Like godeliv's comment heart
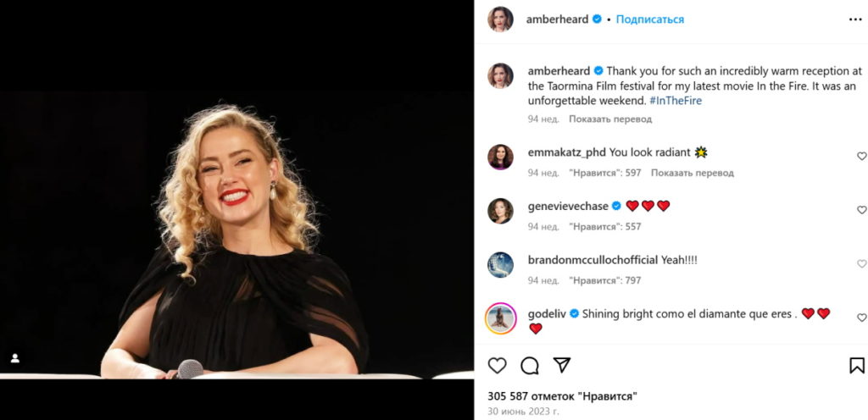Screen dimensions: 868x420 click(x=862, y=318)
